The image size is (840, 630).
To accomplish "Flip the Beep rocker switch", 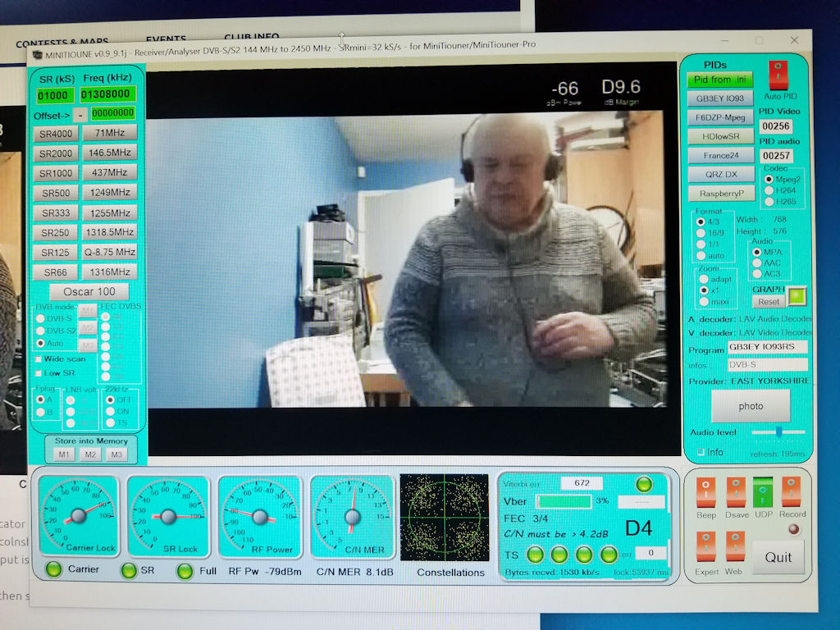I will tap(705, 492).
